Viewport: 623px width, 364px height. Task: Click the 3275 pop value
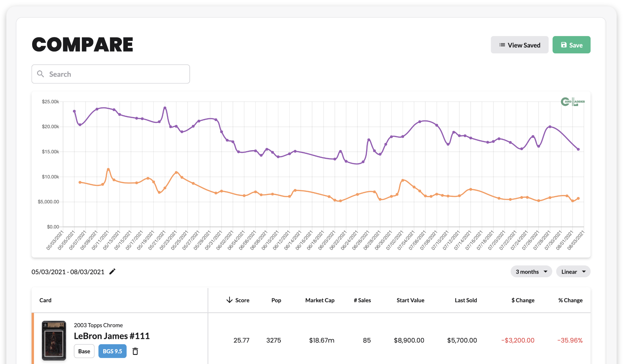[274, 340]
